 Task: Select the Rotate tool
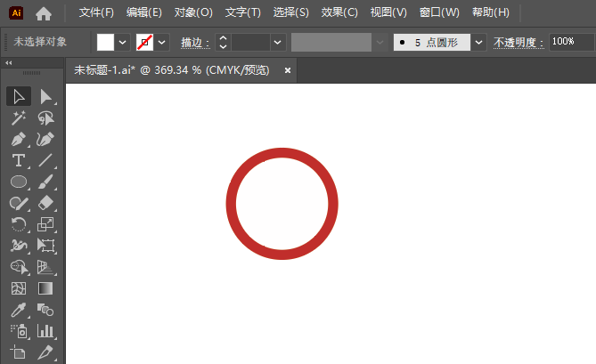[19, 224]
